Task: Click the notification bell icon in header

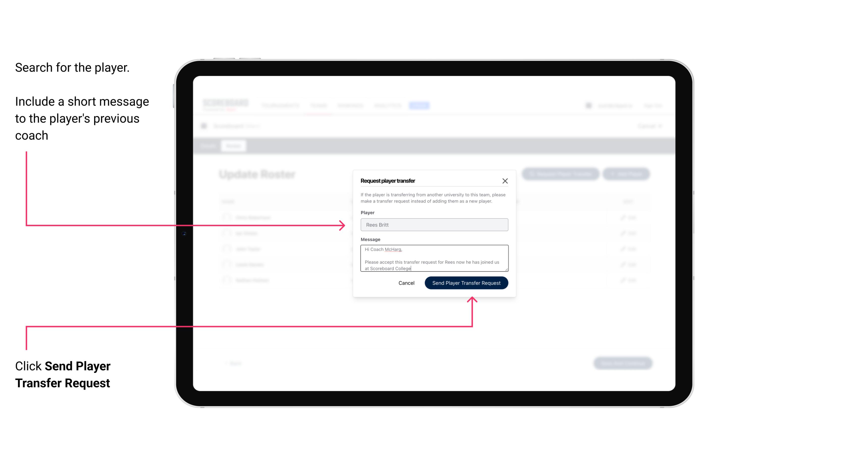Action: 588,105
